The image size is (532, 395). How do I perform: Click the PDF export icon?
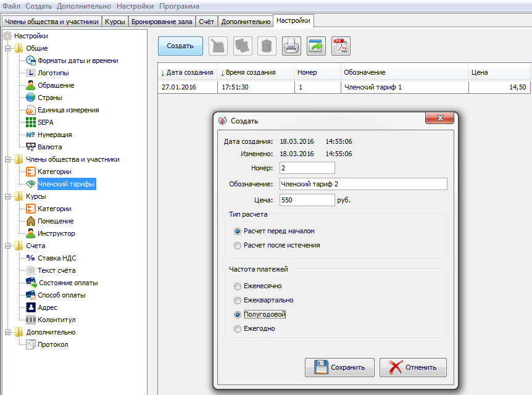(341, 46)
